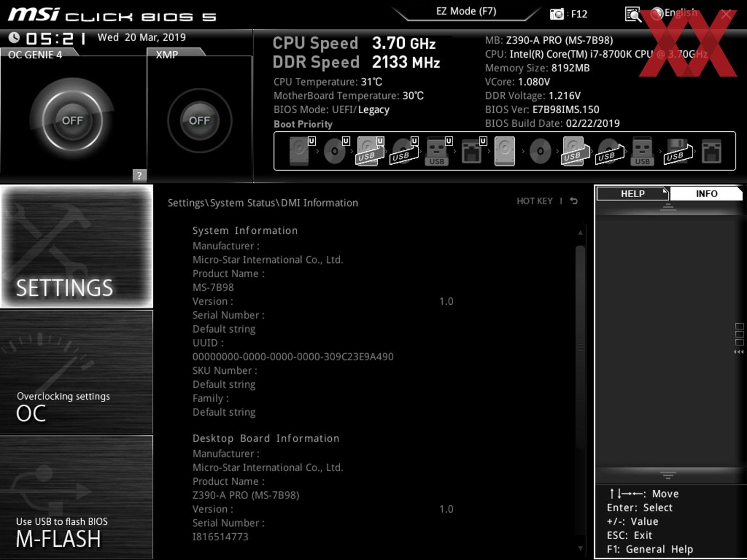
Task: Click the screenshot camera icon
Action: 557,14
